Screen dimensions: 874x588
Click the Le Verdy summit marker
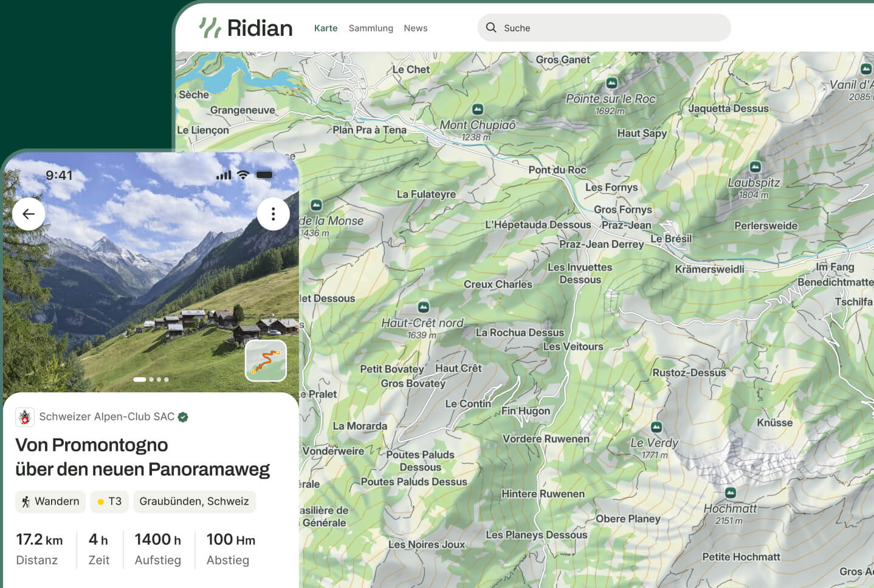pyautogui.click(x=656, y=427)
